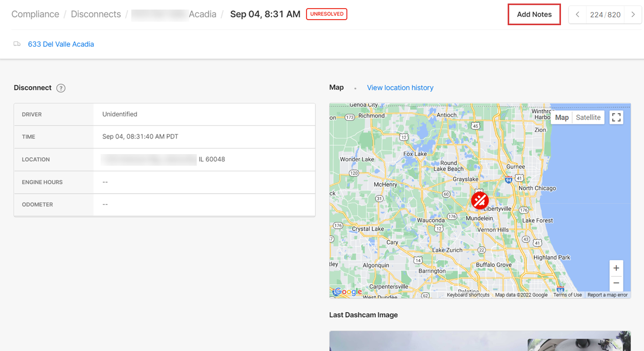The image size is (644, 351).
Task: Zoom out on the map
Action: point(616,283)
